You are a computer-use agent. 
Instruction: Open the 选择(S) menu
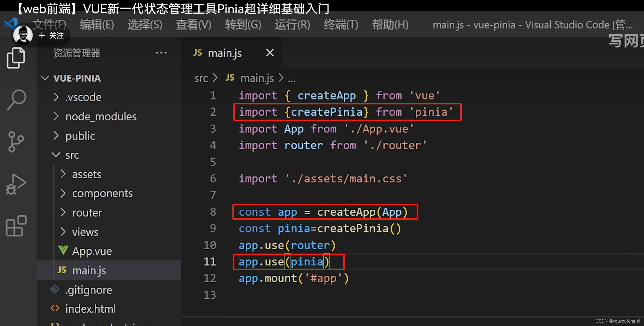145,25
